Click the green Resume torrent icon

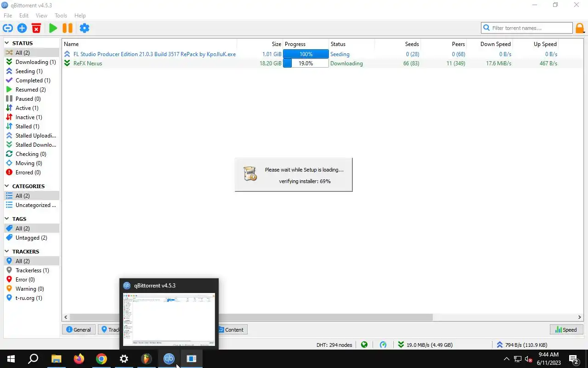coord(53,28)
